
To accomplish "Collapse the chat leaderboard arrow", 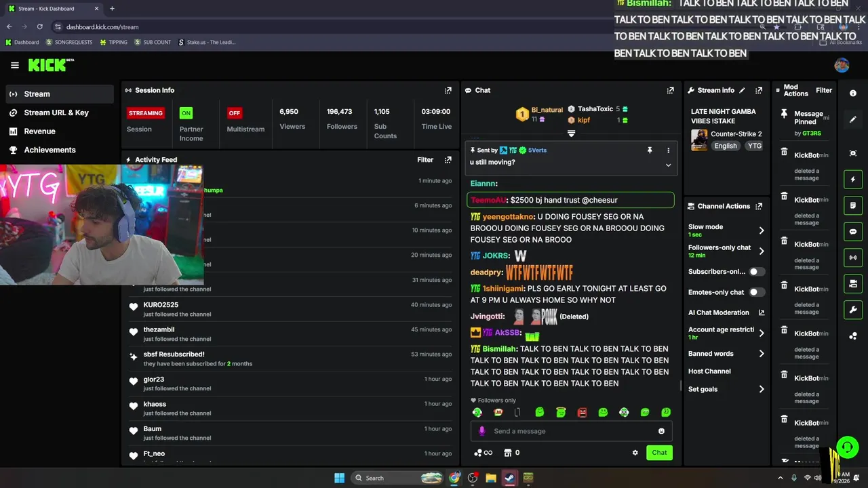I will tap(571, 134).
